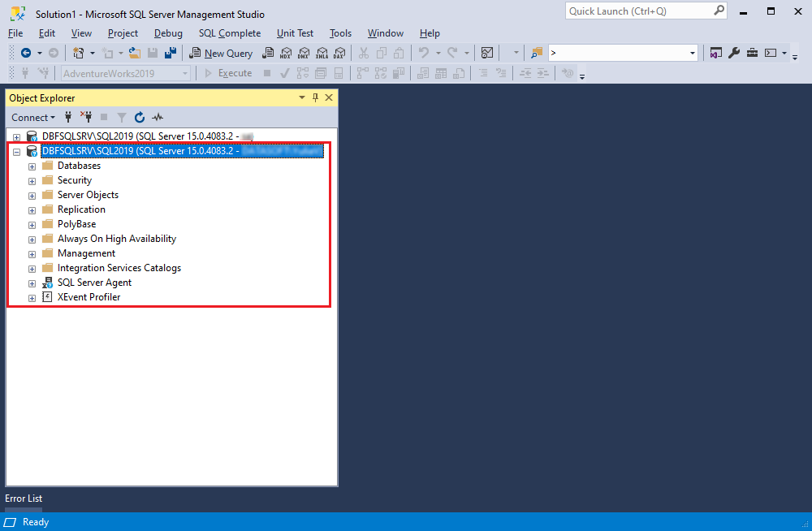The width and height of the screenshot is (812, 531).
Task: Open the find combo box dropdown arrow
Action: pos(693,53)
